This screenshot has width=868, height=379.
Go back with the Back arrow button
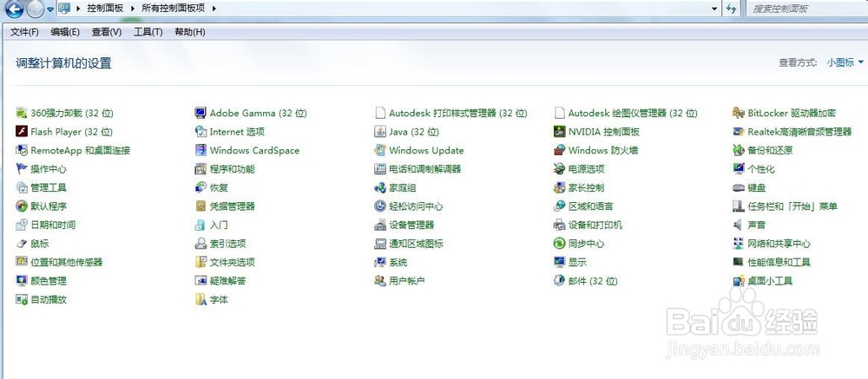15,9
